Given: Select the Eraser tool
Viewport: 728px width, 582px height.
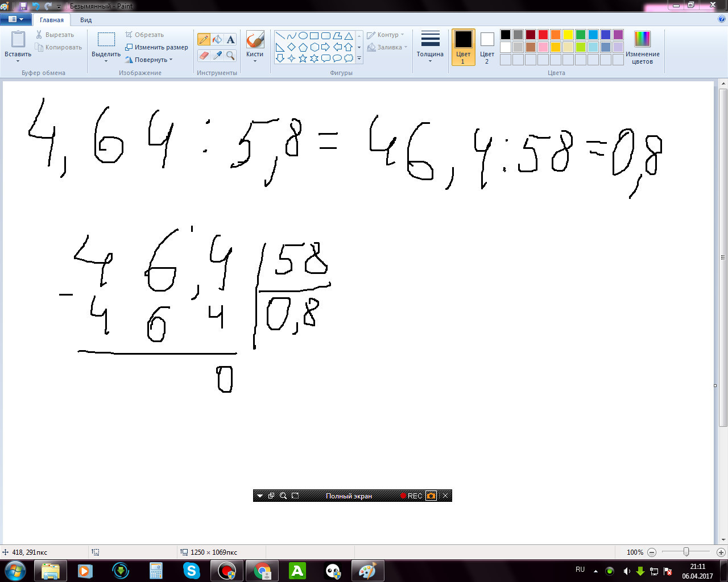Looking at the screenshot, I should pos(204,55).
